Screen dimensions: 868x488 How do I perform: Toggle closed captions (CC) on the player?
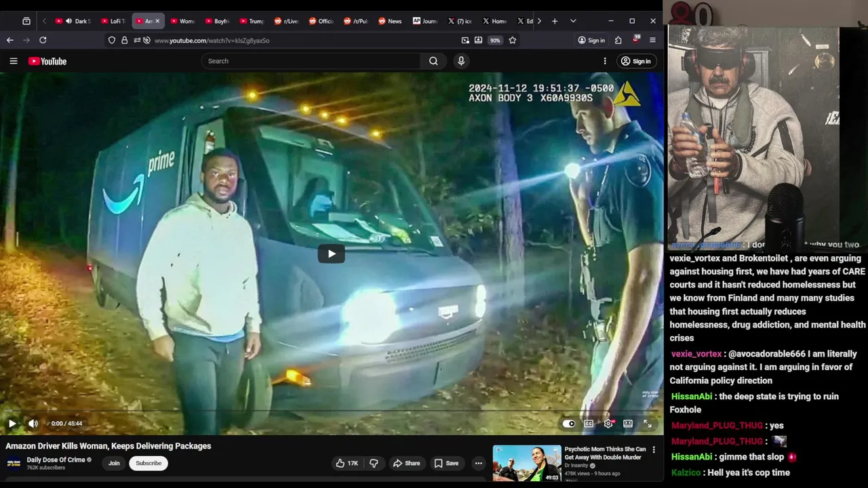[589, 424]
